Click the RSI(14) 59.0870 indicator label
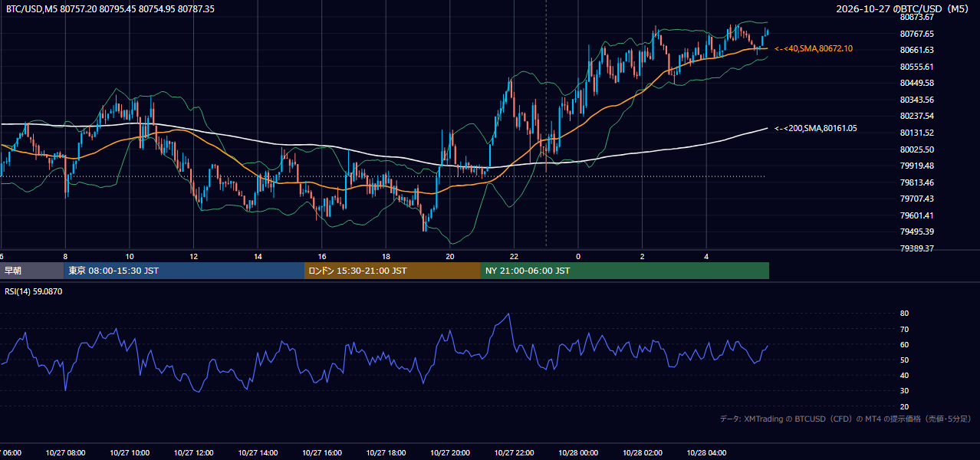The height and width of the screenshot is (460, 980). pyautogui.click(x=34, y=291)
